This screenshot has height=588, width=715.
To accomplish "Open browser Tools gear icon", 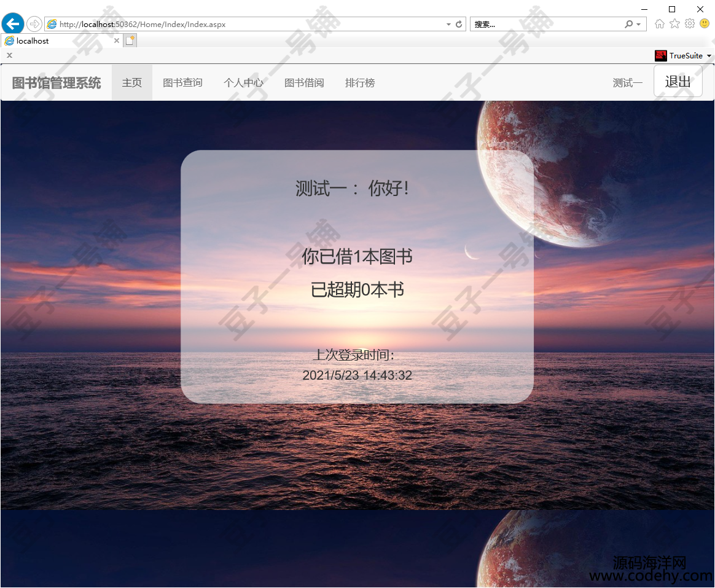I will [x=690, y=24].
